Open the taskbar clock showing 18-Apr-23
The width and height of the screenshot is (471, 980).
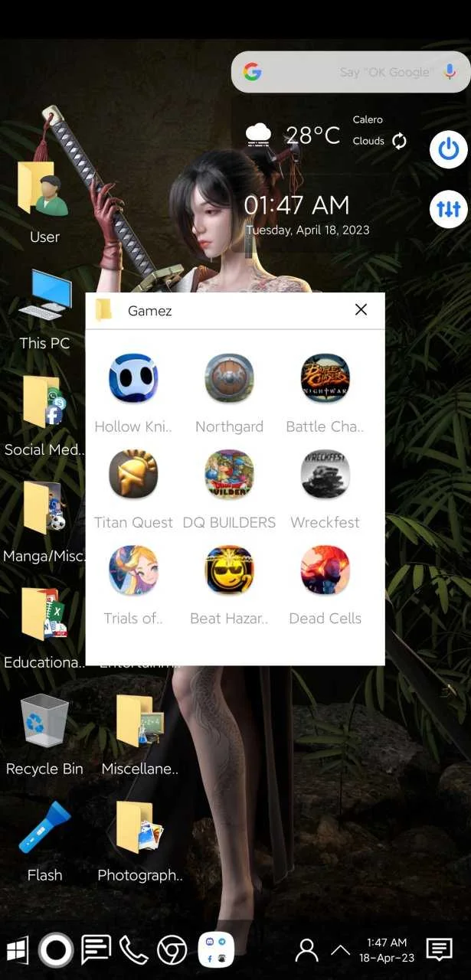pos(387,950)
